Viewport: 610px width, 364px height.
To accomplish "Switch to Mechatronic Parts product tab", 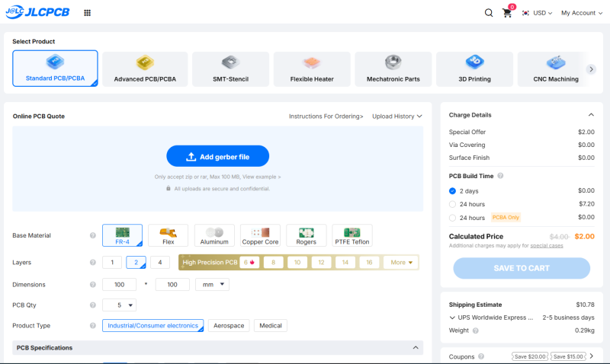I will point(393,69).
